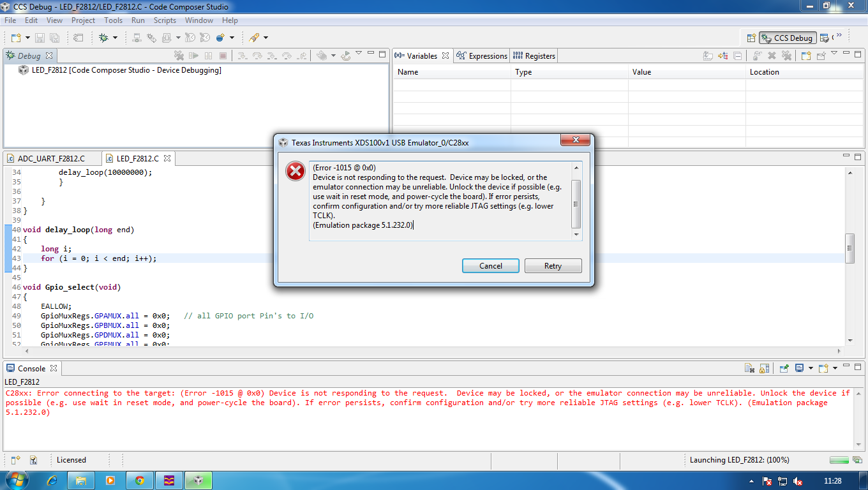Restart the application with the restart icon
868x490 pixels.
pyautogui.click(x=345, y=56)
